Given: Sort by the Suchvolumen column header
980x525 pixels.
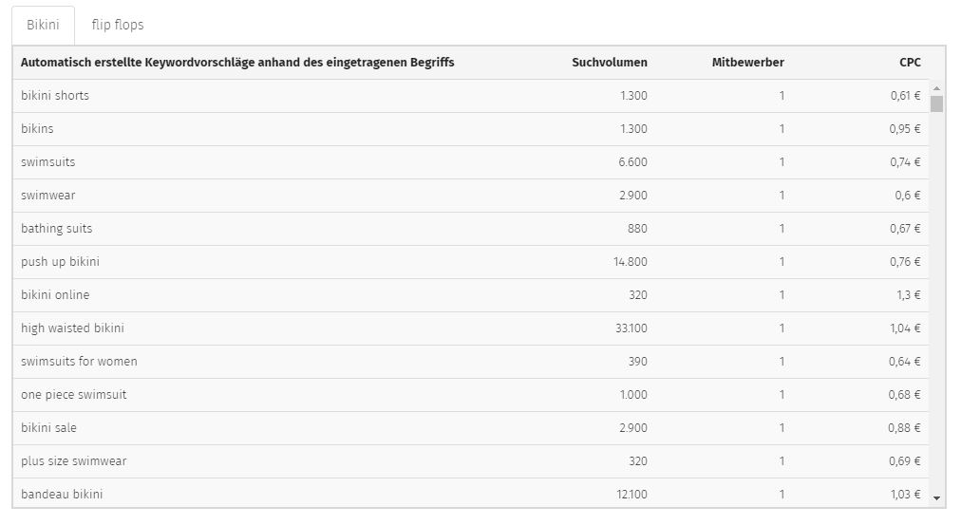Looking at the screenshot, I should click(610, 63).
